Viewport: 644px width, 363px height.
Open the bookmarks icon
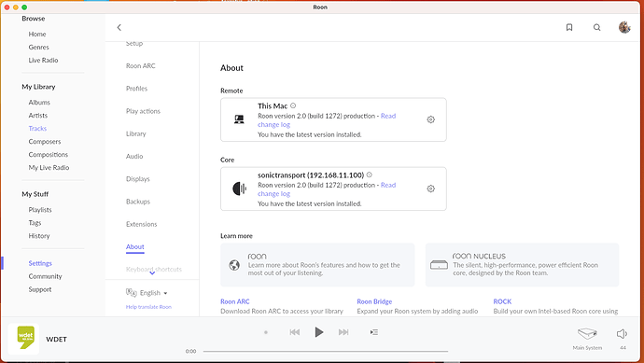click(569, 27)
